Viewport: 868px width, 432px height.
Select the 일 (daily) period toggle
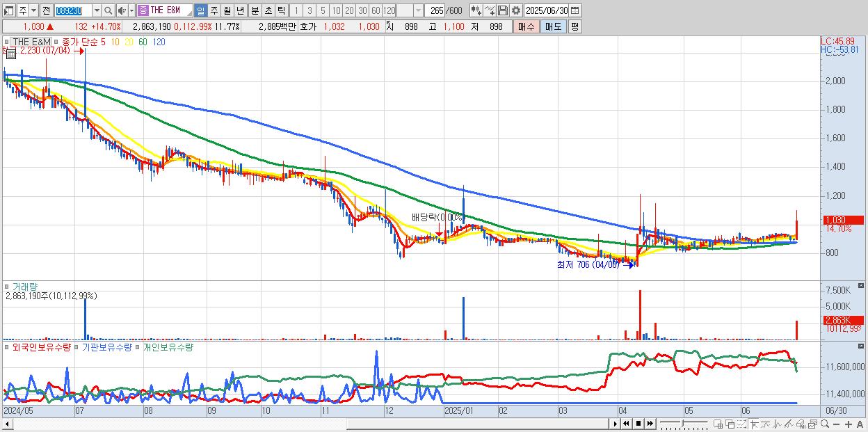(x=200, y=10)
